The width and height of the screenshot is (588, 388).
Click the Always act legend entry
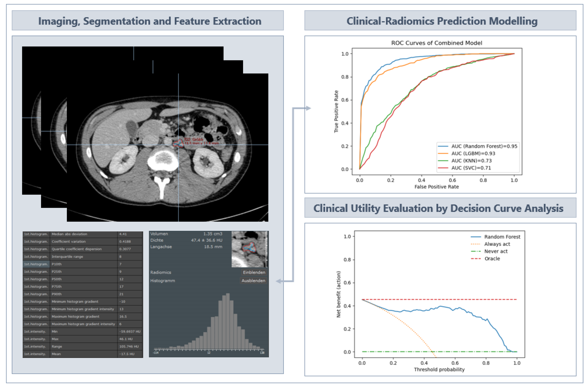click(497, 244)
